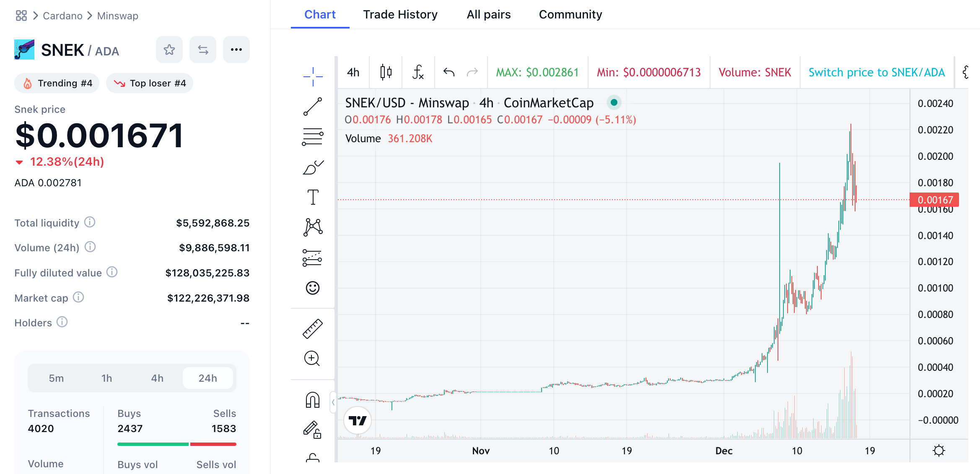Click the 0.00100 price axis label

pos(935,288)
